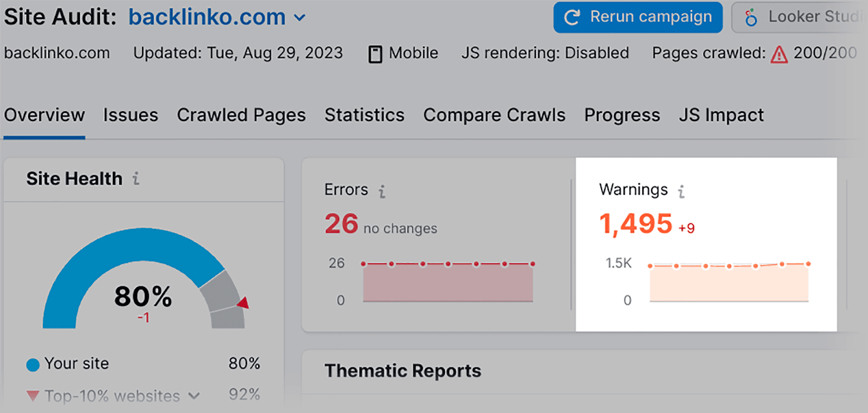Select the Statistics tab
Screen dimensions: 868x413
(x=365, y=115)
